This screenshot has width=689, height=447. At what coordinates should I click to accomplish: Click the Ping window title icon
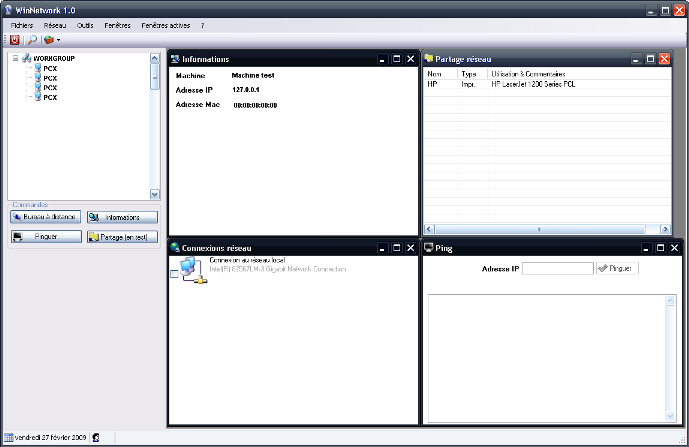pyautogui.click(x=429, y=247)
